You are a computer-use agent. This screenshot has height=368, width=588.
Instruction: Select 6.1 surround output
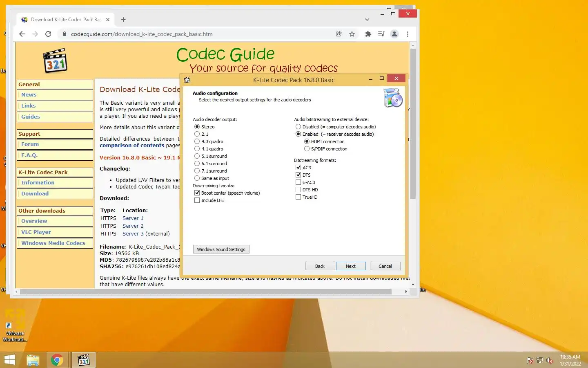click(x=211, y=164)
